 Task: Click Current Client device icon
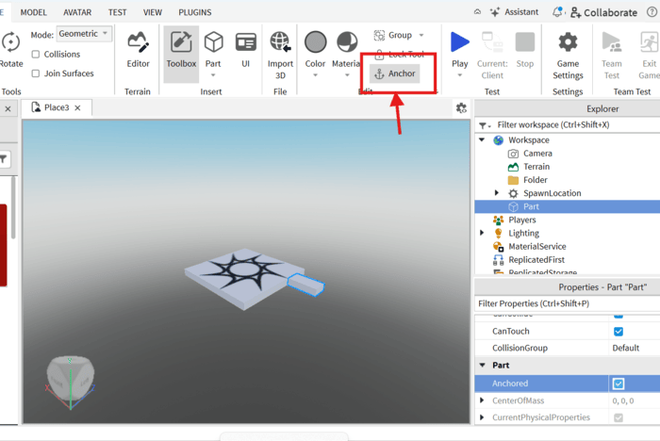coord(492,42)
